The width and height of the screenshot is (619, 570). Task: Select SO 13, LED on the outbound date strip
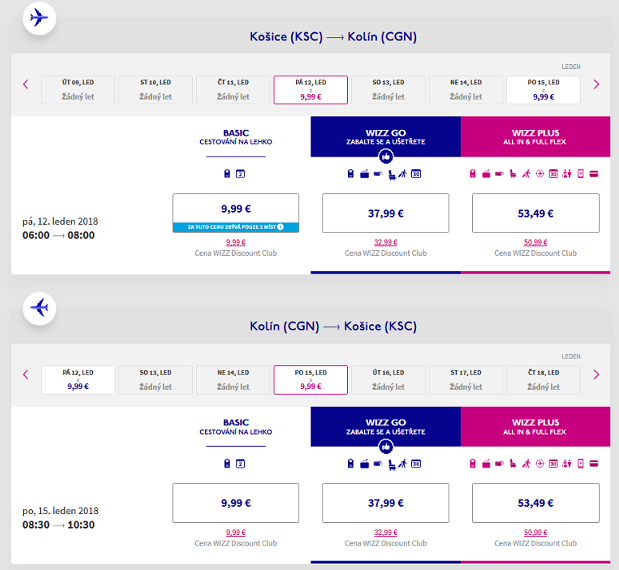pyautogui.click(x=388, y=90)
